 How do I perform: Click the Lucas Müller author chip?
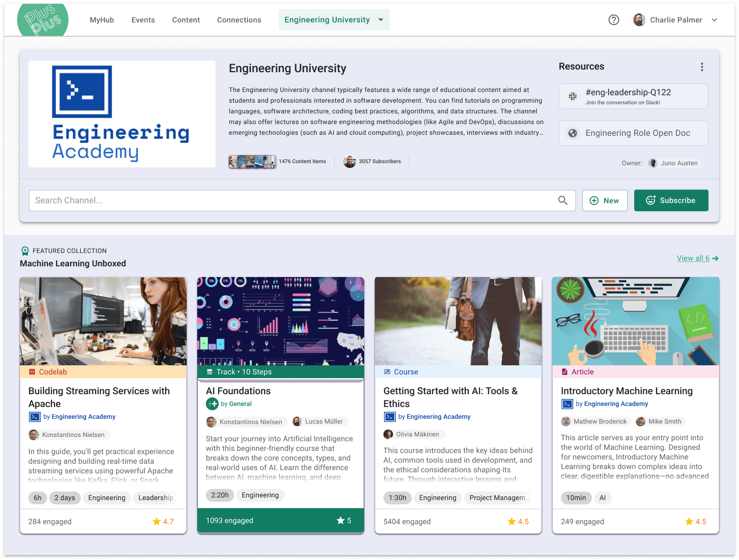[x=319, y=422]
